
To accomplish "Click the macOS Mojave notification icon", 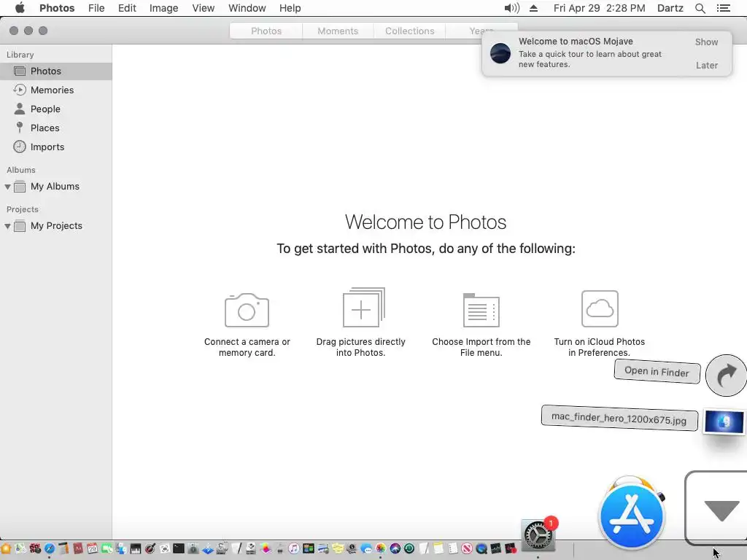I will 500,52.
